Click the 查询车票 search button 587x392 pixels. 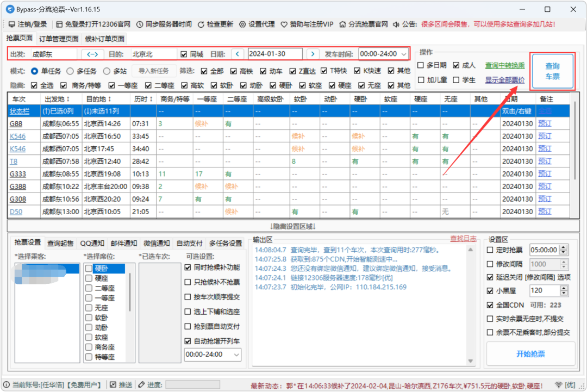click(x=552, y=72)
